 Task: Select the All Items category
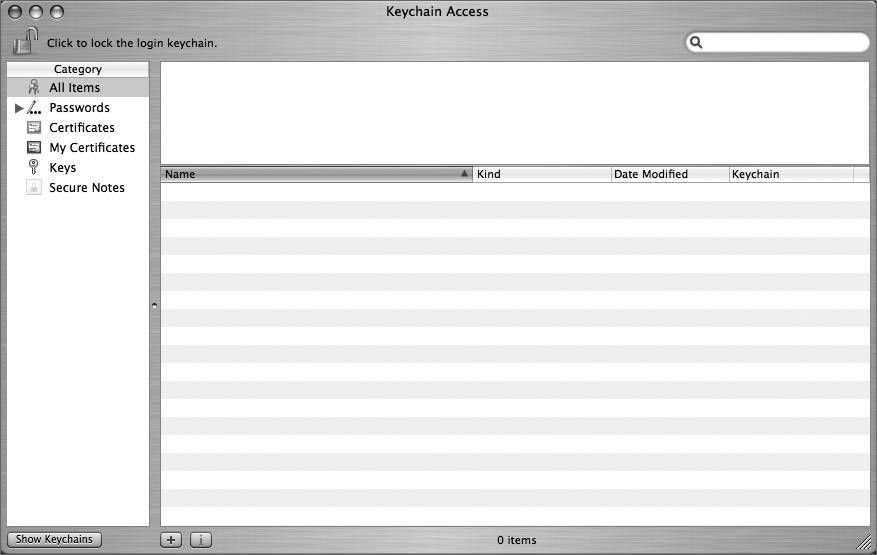[x=78, y=87]
